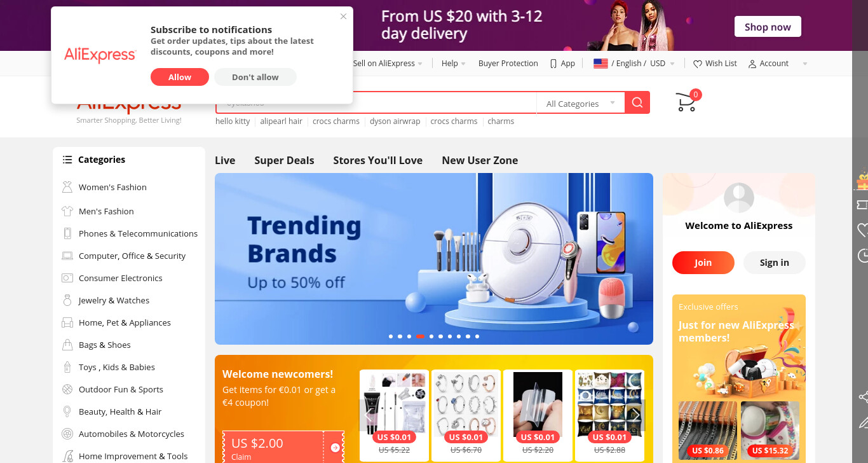Click the Wish List heart icon
Image resolution: width=868 pixels, height=463 pixels.
pyautogui.click(x=697, y=64)
